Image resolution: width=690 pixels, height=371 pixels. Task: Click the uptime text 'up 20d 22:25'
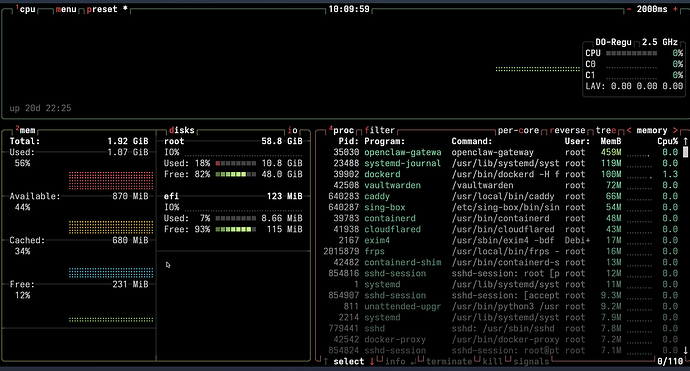click(x=40, y=108)
